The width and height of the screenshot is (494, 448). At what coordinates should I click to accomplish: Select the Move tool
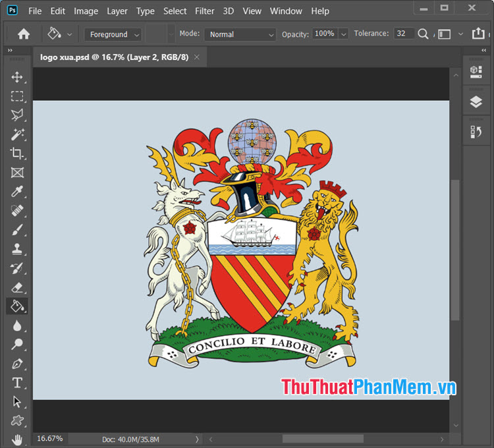[x=17, y=77]
